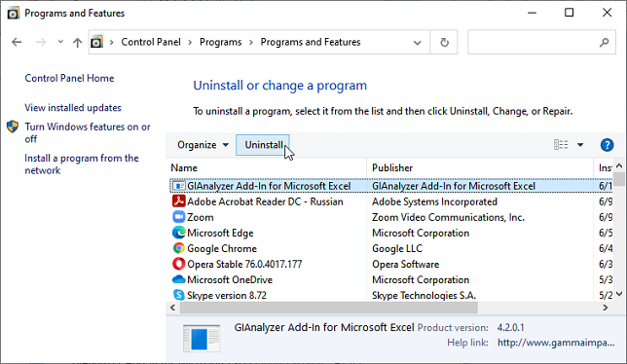Open Control Panel Home link
This screenshot has width=627, height=364.
(x=69, y=78)
